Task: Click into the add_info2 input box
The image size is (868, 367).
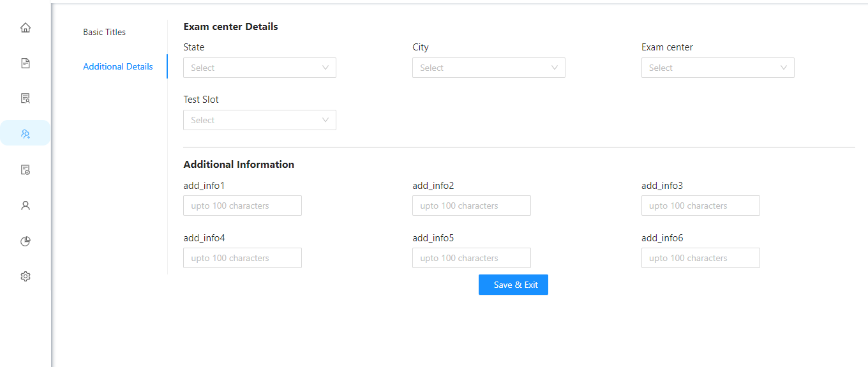Action: [x=472, y=206]
